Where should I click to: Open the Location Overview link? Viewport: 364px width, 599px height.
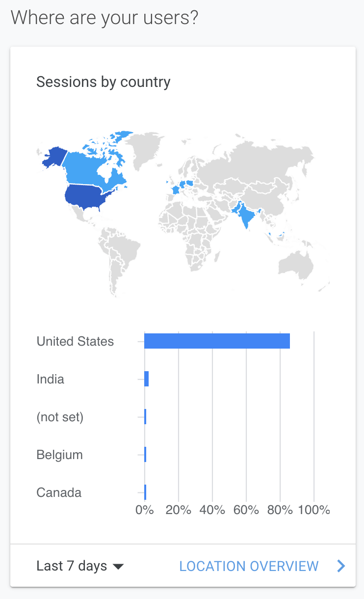[249, 566]
